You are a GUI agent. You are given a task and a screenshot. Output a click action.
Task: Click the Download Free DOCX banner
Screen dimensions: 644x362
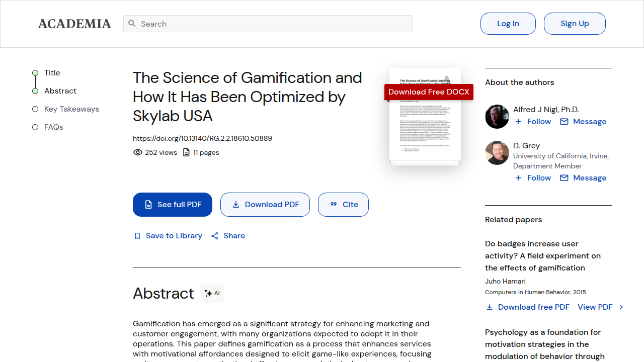coord(429,92)
